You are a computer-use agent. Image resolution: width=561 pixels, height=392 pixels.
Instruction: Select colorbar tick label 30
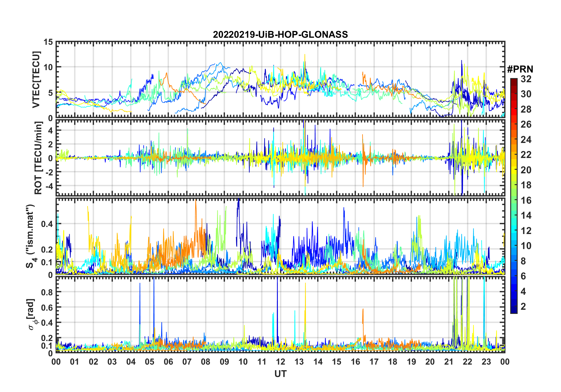pos(526,94)
